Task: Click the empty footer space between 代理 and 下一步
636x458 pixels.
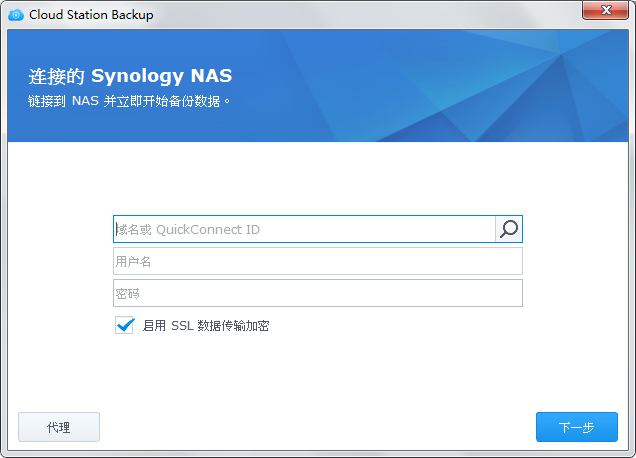Action: [318, 427]
